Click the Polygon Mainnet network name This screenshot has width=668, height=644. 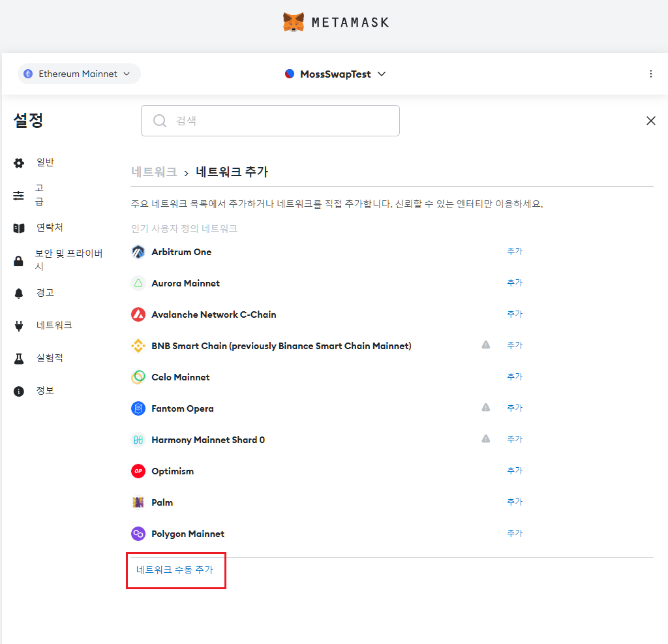point(188,534)
